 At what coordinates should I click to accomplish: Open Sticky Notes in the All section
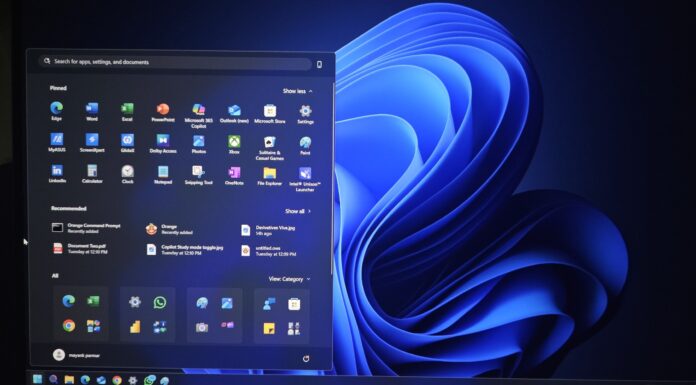click(269, 328)
